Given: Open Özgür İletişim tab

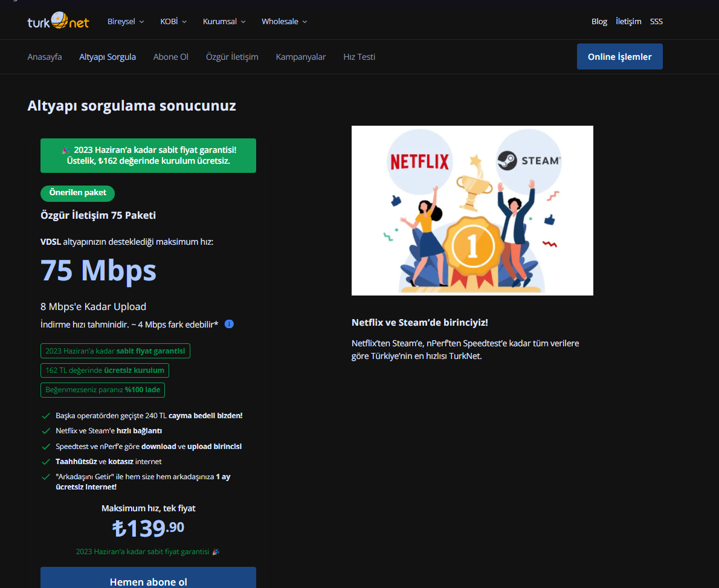Looking at the screenshot, I should click(232, 57).
